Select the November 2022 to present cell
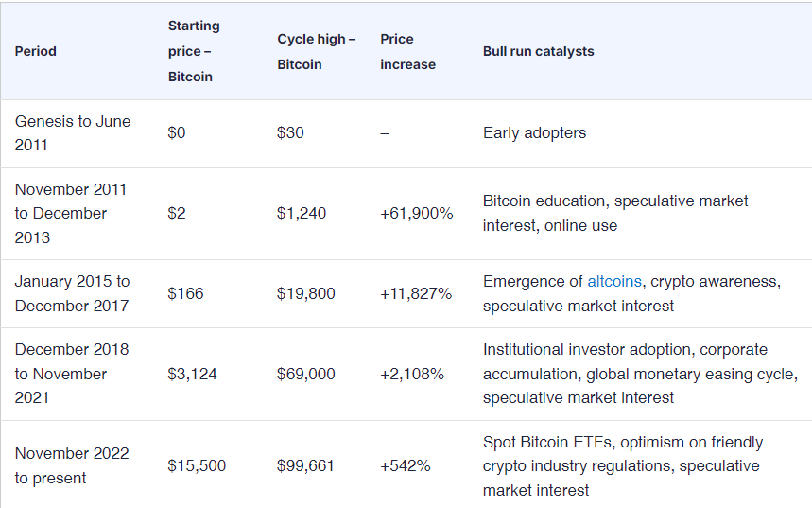The width and height of the screenshot is (812, 508). (x=72, y=465)
